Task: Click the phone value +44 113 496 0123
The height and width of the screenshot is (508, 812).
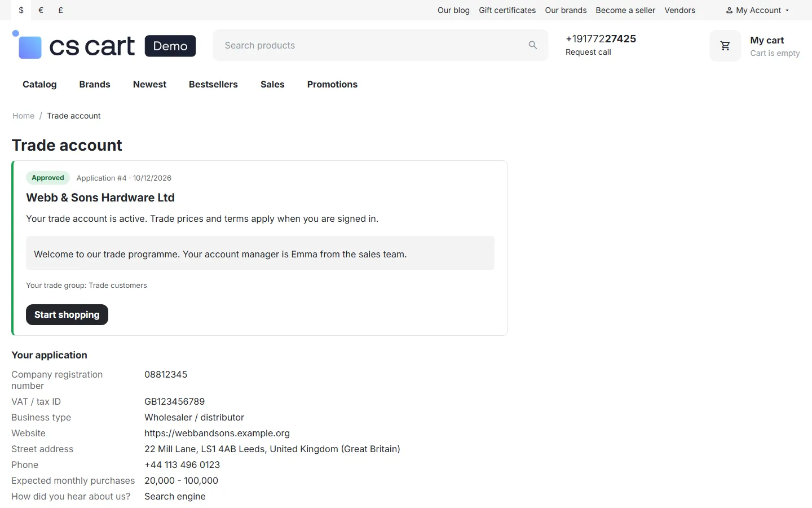Action: (x=182, y=465)
